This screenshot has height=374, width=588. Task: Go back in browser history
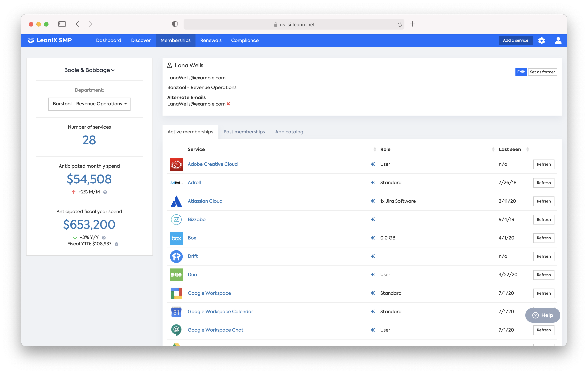(x=77, y=24)
